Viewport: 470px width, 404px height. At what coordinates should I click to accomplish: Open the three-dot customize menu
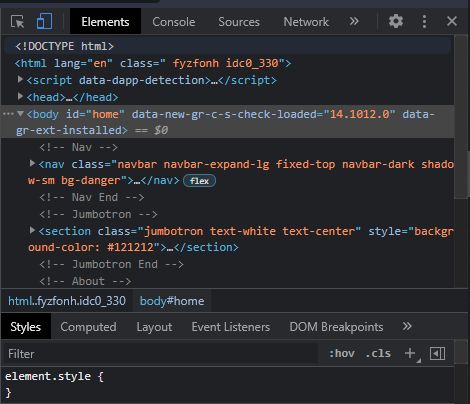pyautogui.click(x=424, y=22)
